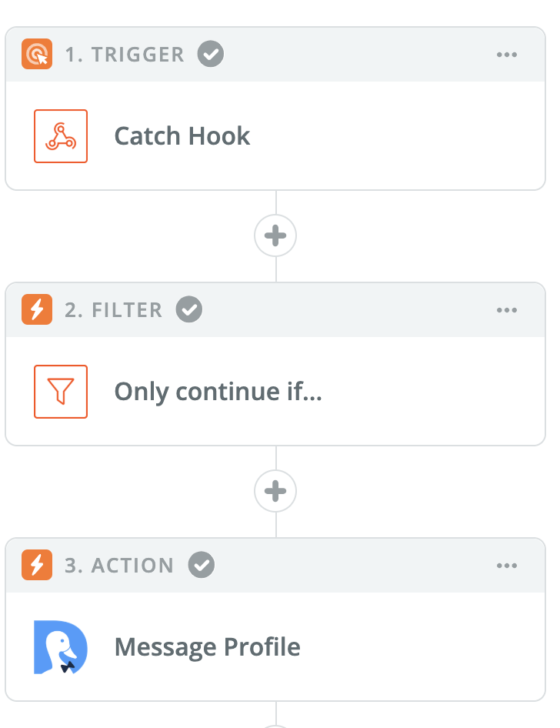Screen dimensions: 560x728
Task: Open the Action step three-dot menu
Action: (507, 565)
